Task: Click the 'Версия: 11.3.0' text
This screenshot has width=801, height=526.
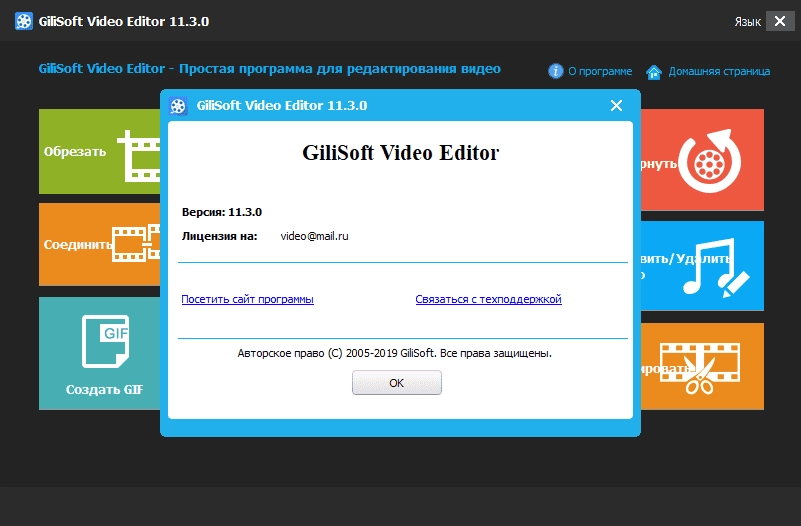Action: pos(222,212)
